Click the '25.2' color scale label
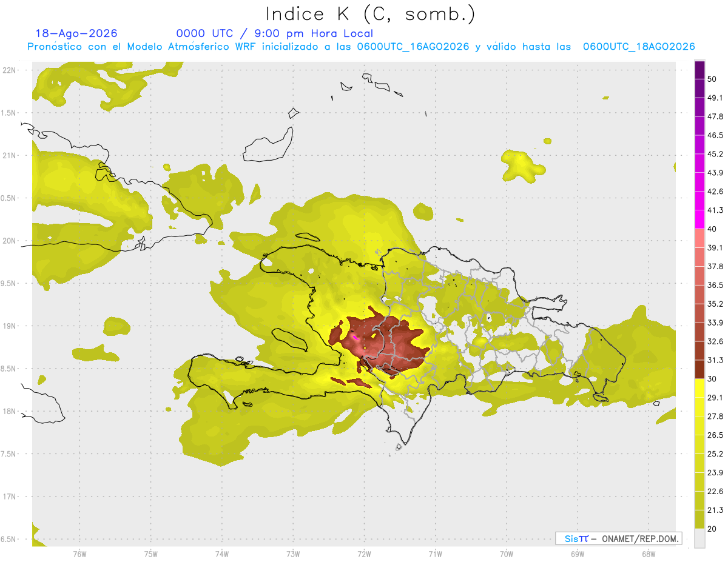728x562 pixels. pyautogui.click(x=715, y=454)
